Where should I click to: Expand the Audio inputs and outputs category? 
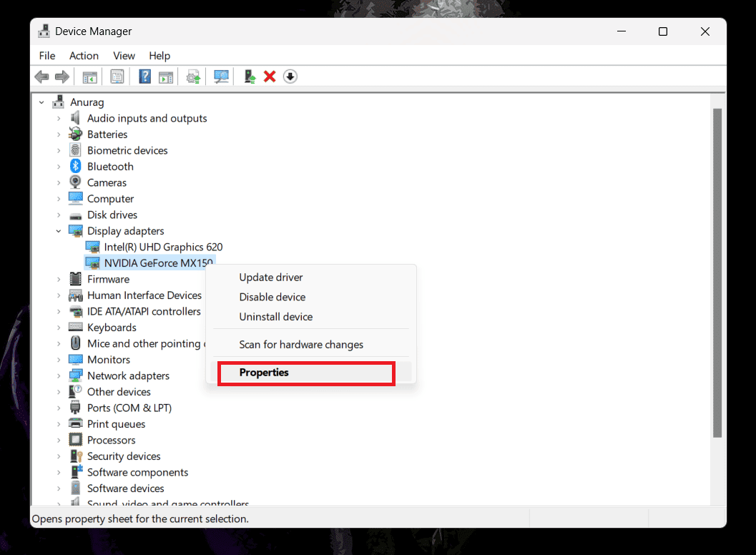click(59, 118)
